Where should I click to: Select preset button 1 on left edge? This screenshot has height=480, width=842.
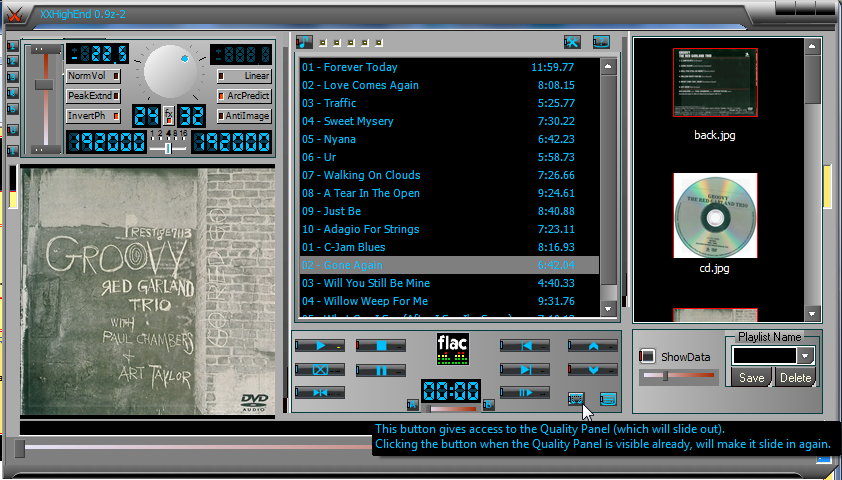[x=12, y=46]
